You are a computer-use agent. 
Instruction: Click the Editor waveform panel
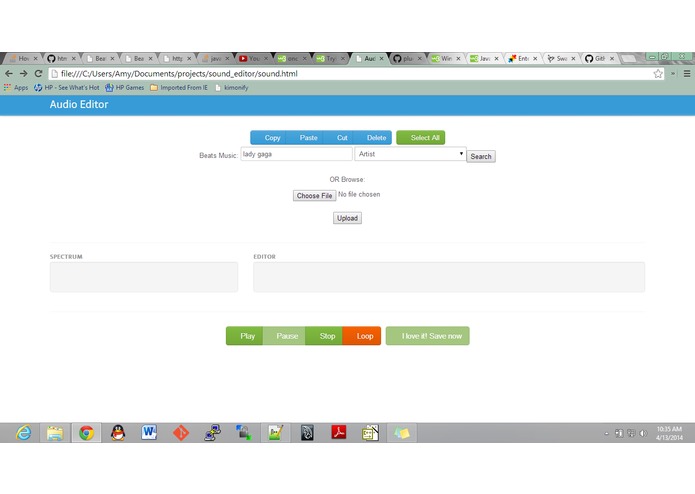click(449, 277)
